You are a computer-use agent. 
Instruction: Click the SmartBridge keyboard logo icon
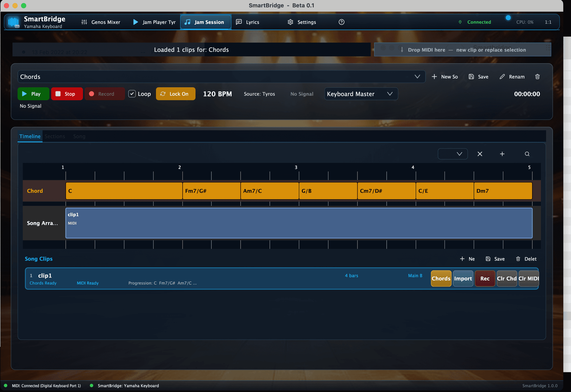coord(13,22)
